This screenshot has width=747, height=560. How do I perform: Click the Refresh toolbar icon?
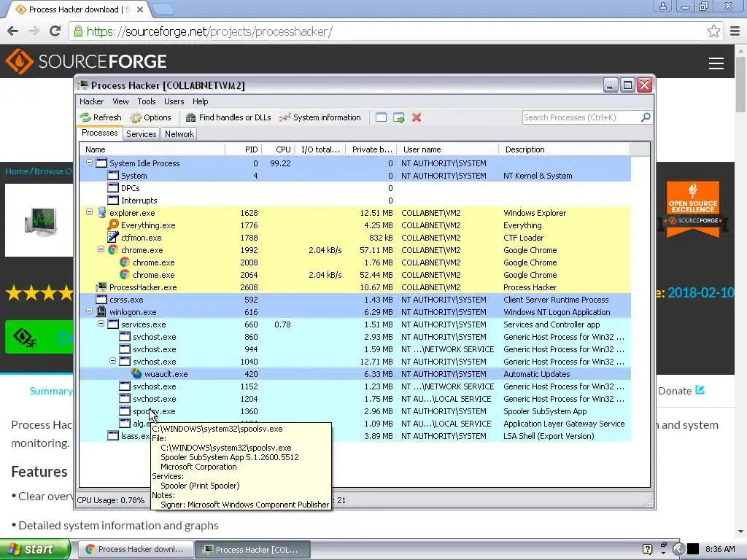click(85, 117)
